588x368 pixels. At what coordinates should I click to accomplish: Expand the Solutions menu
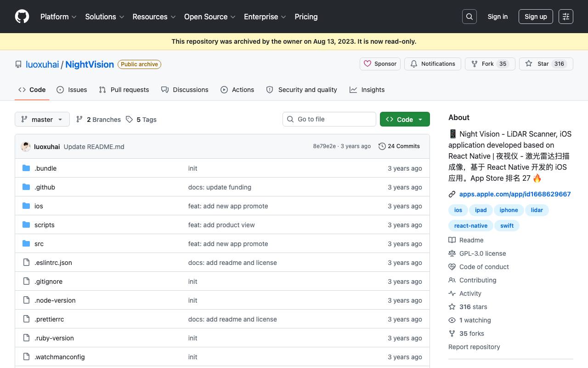[x=105, y=17]
